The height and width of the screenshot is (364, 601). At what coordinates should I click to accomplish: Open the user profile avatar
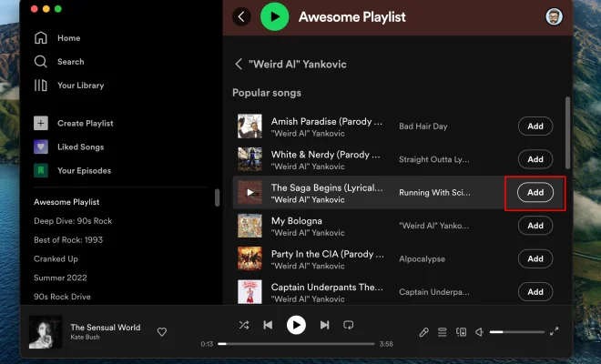coord(554,16)
